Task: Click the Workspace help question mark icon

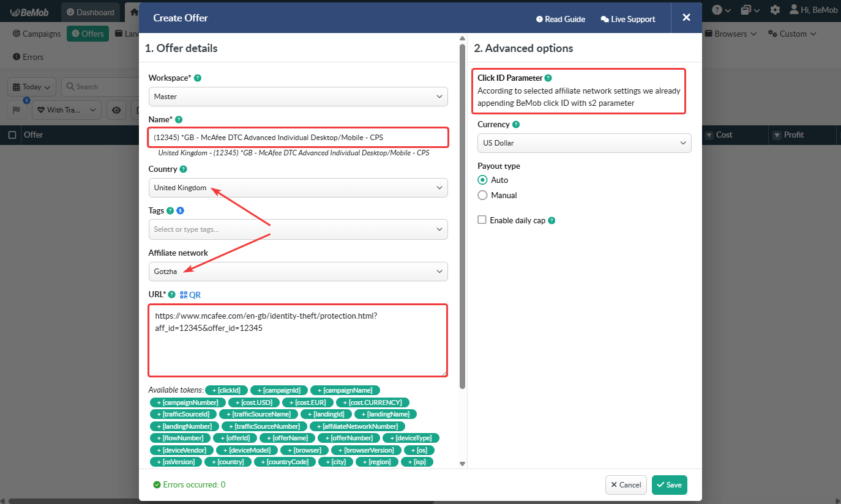Action: (x=198, y=78)
